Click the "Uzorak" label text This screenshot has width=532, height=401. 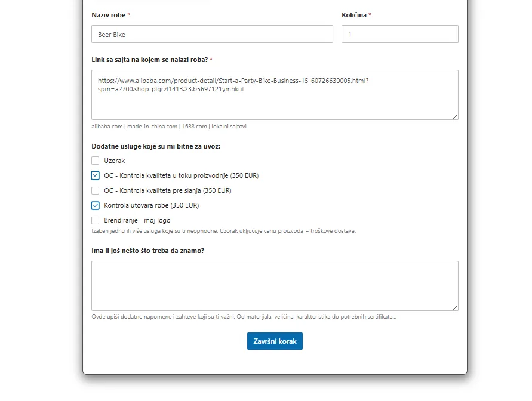[115, 161]
